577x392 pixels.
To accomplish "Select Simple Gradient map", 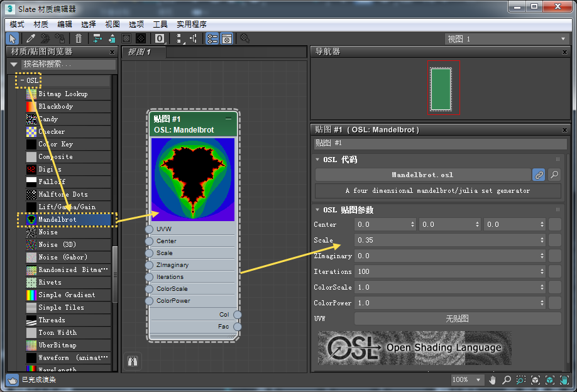I will [x=68, y=295].
